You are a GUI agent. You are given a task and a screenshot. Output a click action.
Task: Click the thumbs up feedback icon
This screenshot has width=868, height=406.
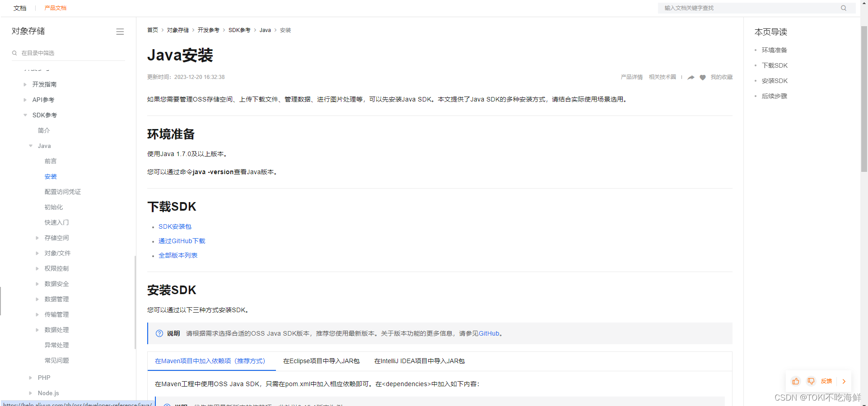pyautogui.click(x=796, y=381)
